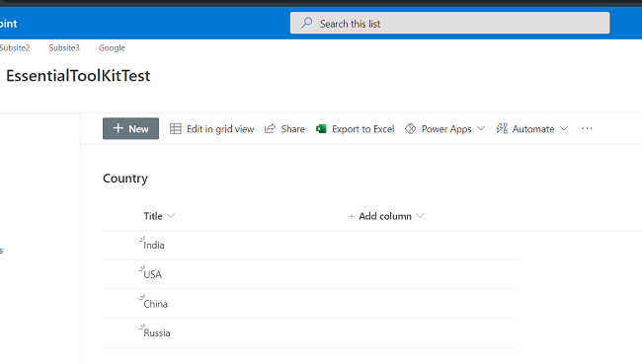The image size is (642, 364).
Task: Open the more commands ellipsis
Action: point(587,128)
